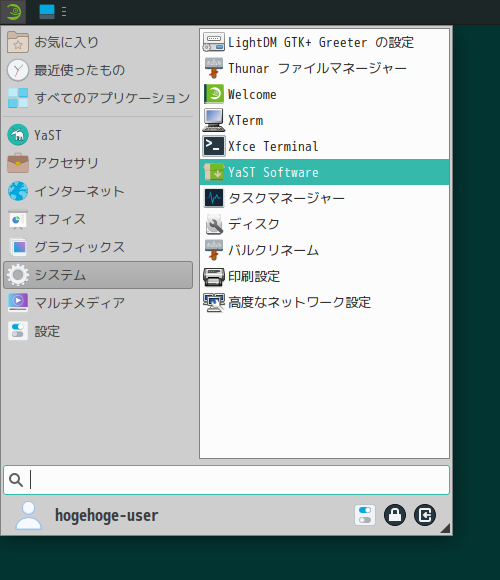Open the タスクマネージャー app entry
500x580 pixels.
pyautogui.click(x=324, y=198)
